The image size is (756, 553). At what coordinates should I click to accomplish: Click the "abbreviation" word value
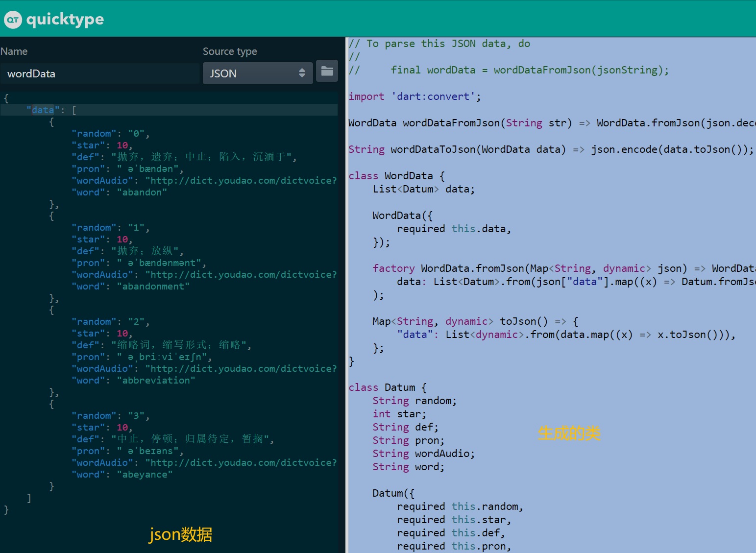[156, 380]
